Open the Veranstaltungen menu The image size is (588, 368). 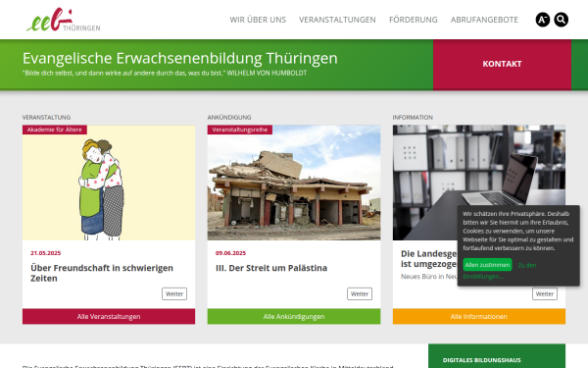337,20
